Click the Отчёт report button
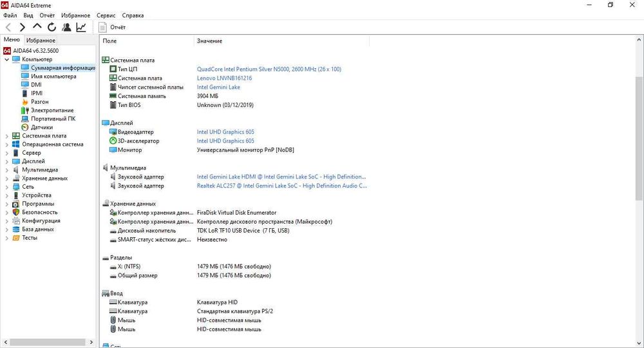 (112, 27)
